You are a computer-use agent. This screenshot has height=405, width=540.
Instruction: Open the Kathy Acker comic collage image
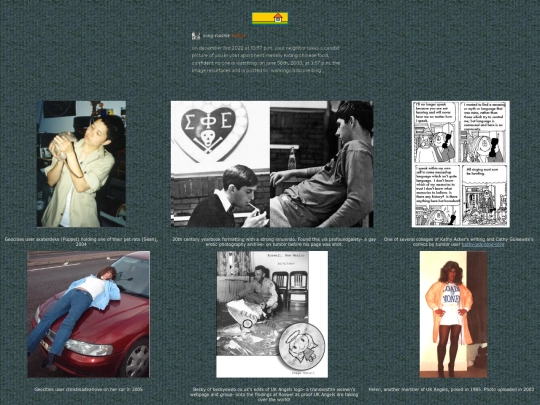pyautogui.click(x=460, y=164)
